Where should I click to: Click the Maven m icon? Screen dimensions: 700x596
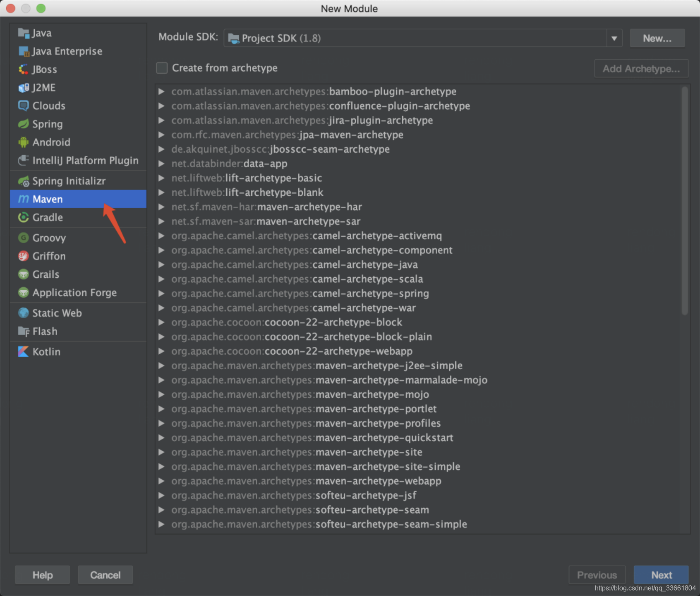click(24, 199)
